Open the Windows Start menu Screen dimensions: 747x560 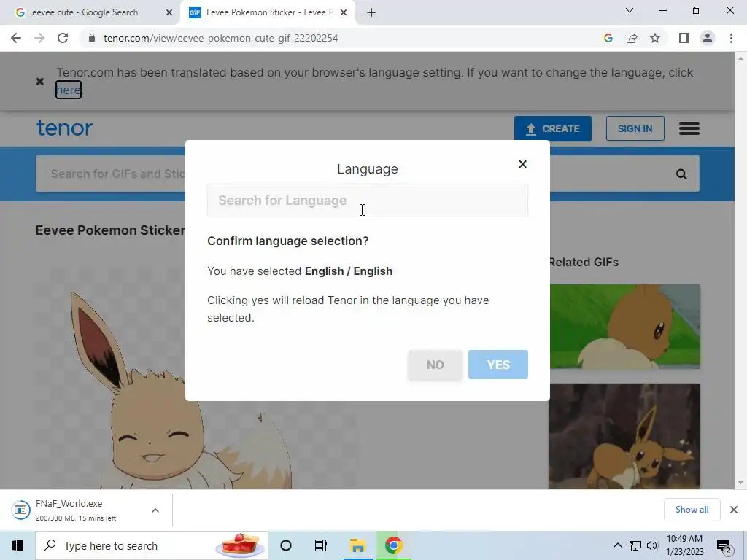tap(18, 545)
